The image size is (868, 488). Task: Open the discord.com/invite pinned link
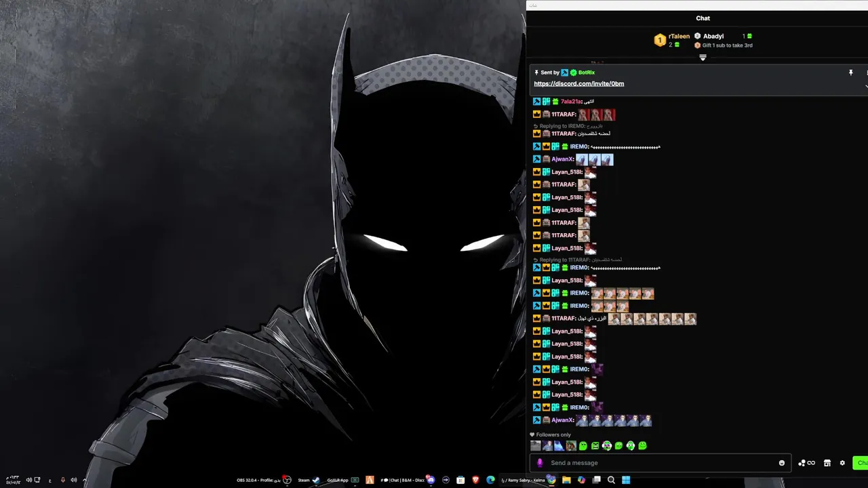[x=578, y=83]
